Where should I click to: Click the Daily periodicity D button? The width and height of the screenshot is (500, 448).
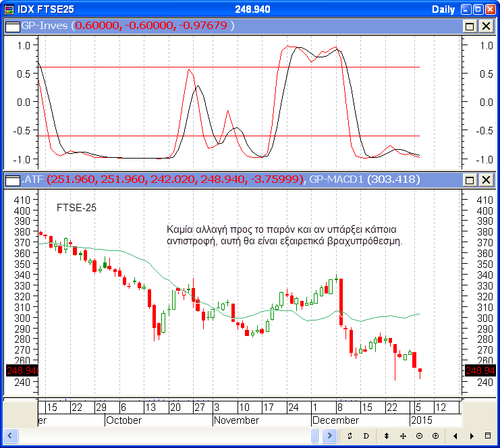click(366, 436)
